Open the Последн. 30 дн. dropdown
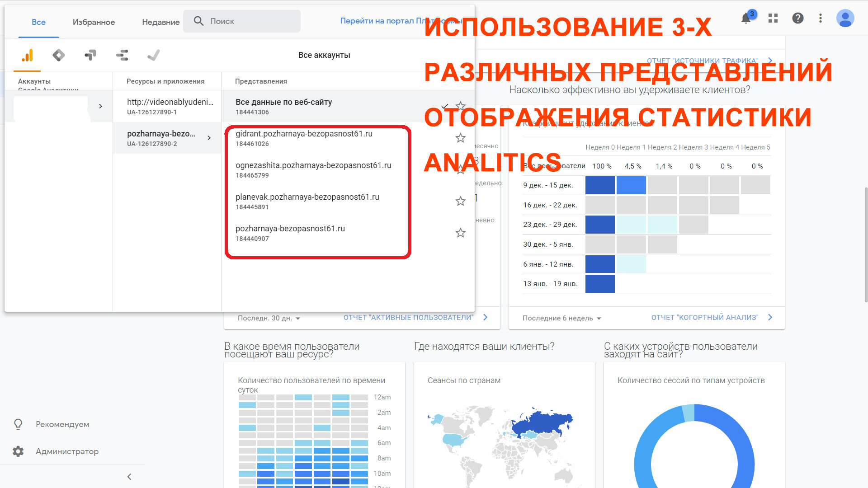This screenshot has height=488, width=868. pyautogui.click(x=268, y=318)
